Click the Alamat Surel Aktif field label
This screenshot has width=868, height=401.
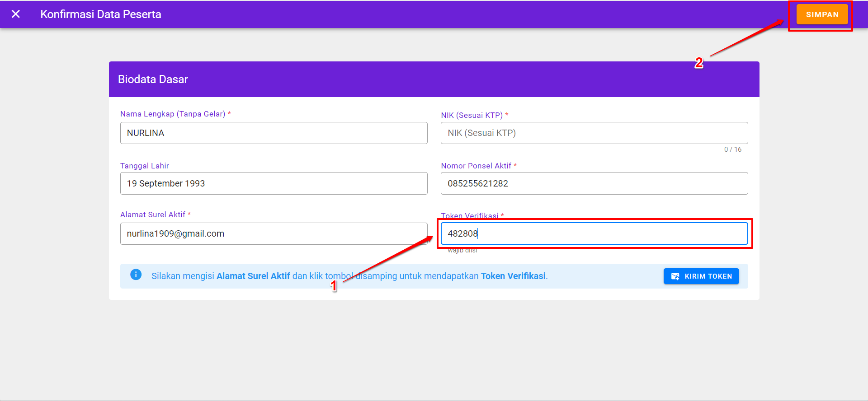[153, 214]
